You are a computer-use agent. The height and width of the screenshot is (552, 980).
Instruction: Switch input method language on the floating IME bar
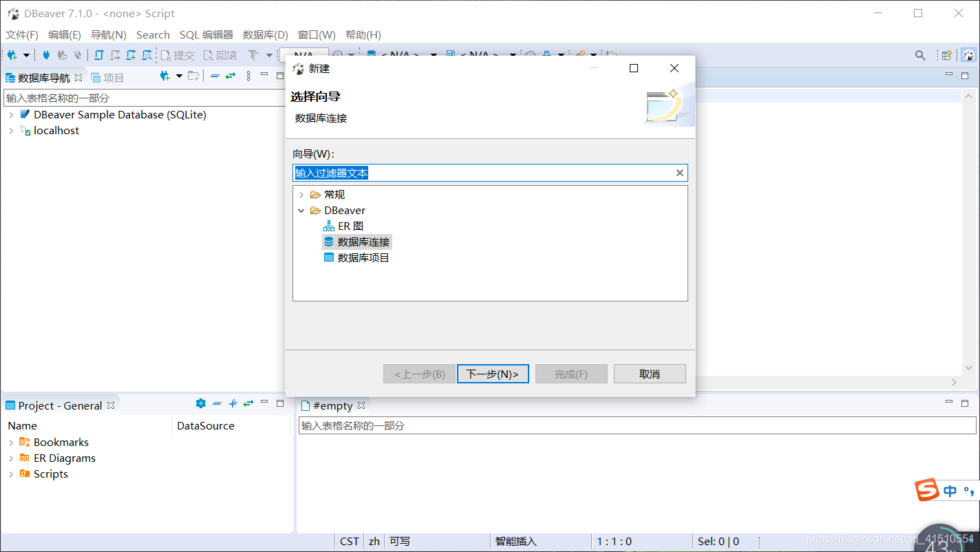950,491
